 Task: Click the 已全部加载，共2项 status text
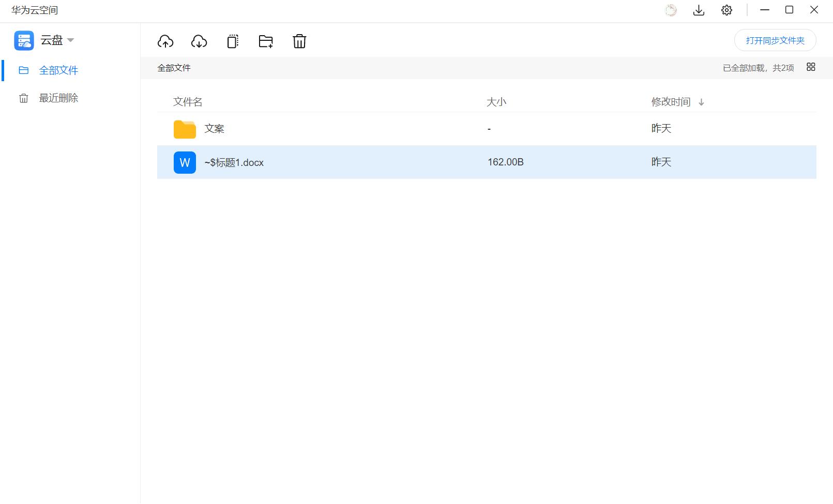(x=758, y=68)
